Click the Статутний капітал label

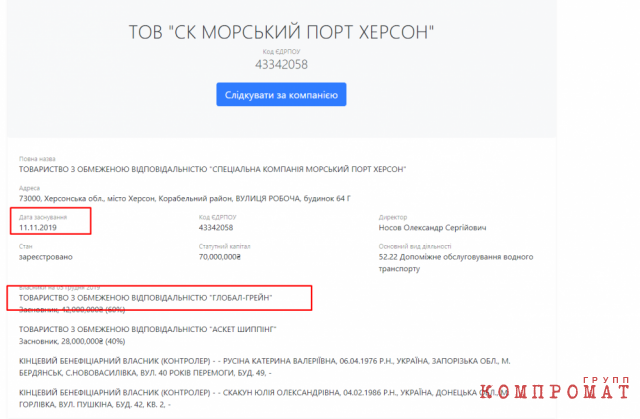coord(224,246)
